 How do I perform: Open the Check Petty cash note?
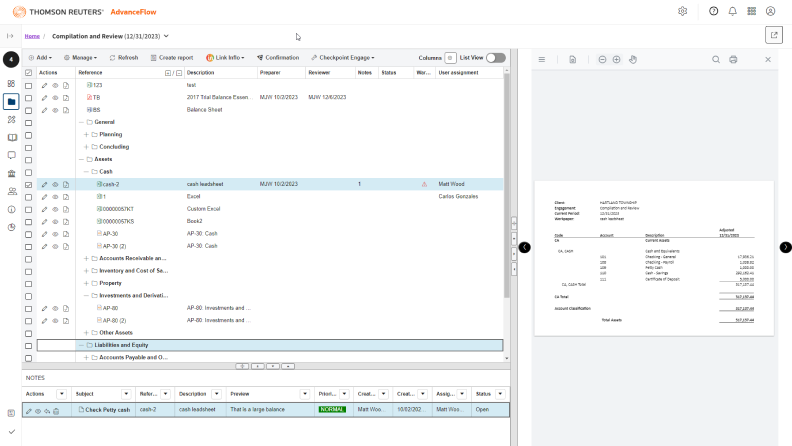pyautogui.click(x=107, y=410)
